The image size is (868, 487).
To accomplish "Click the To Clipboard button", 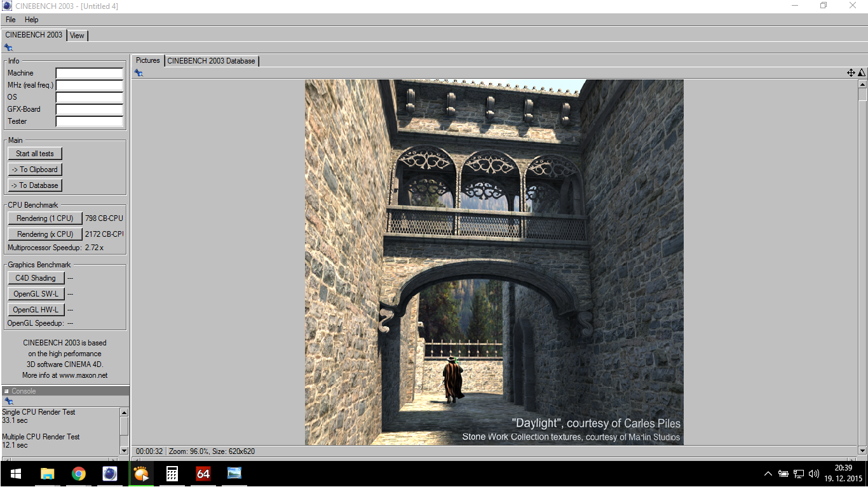I will (35, 170).
